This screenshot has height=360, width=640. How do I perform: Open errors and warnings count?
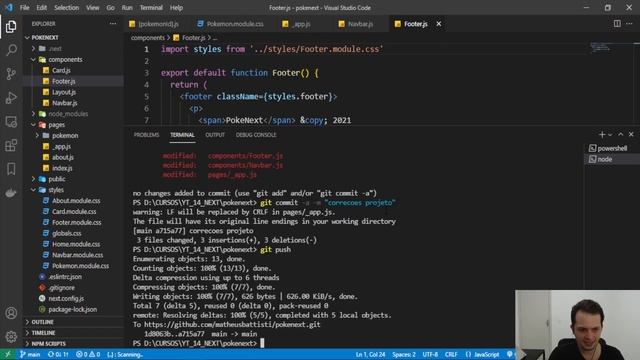tap(88, 354)
